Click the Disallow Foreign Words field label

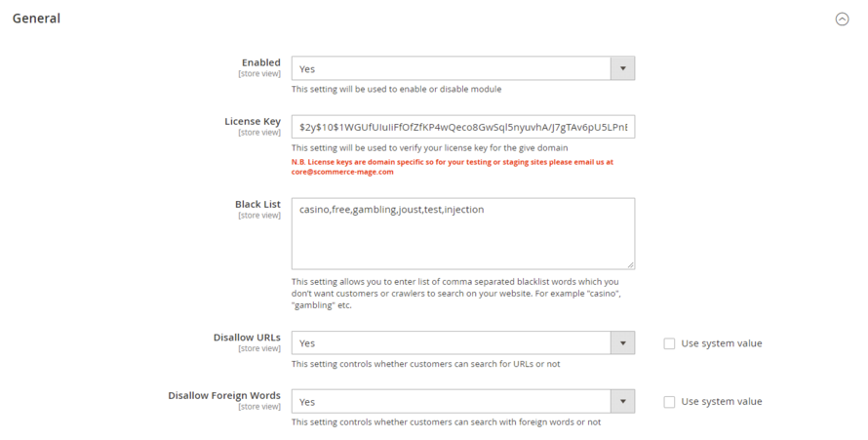[224, 396]
